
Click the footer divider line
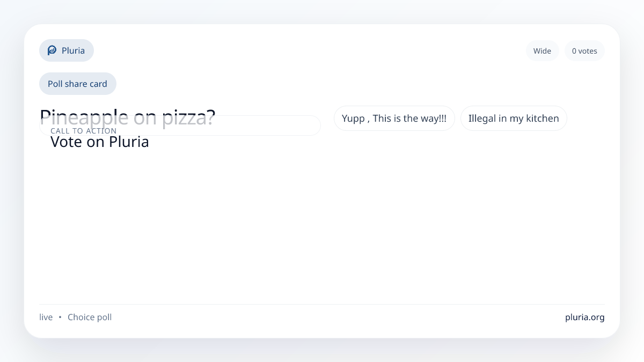pyautogui.click(x=322, y=304)
